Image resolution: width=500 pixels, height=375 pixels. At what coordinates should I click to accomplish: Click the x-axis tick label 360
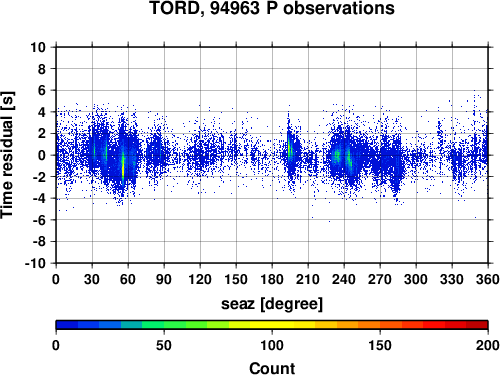(488, 279)
